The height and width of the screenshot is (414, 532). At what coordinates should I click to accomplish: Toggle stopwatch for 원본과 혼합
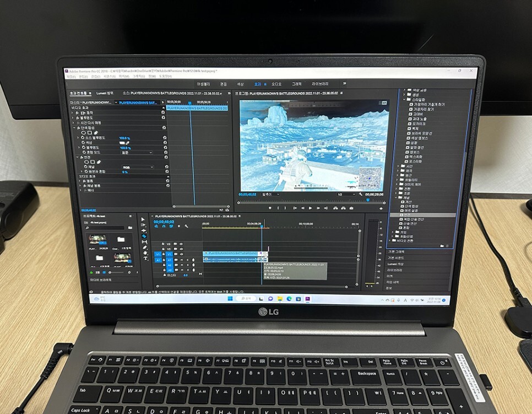[86, 172]
